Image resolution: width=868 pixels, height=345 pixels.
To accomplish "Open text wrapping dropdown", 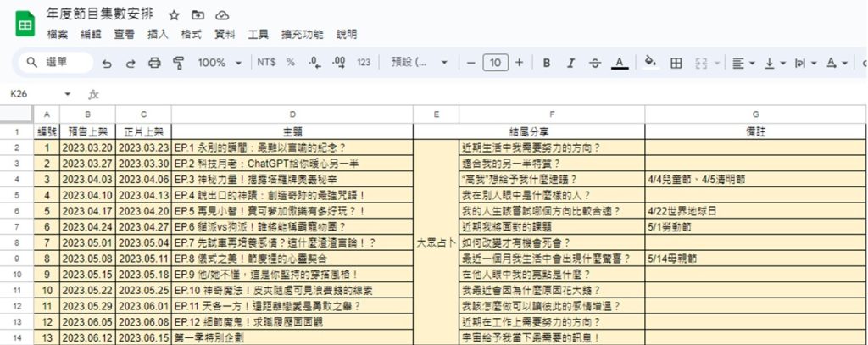I will tap(805, 63).
